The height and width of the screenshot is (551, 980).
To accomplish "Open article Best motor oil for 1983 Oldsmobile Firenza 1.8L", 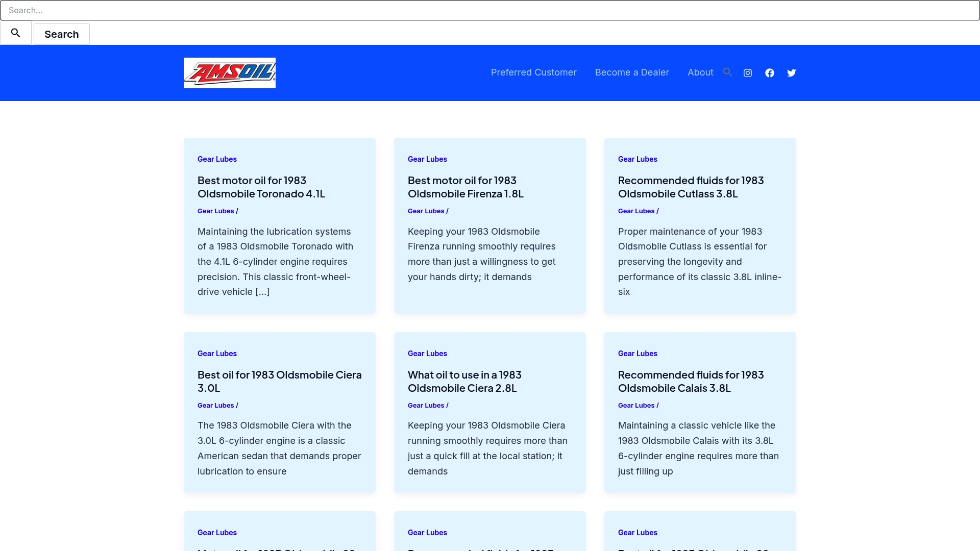I will [x=465, y=187].
